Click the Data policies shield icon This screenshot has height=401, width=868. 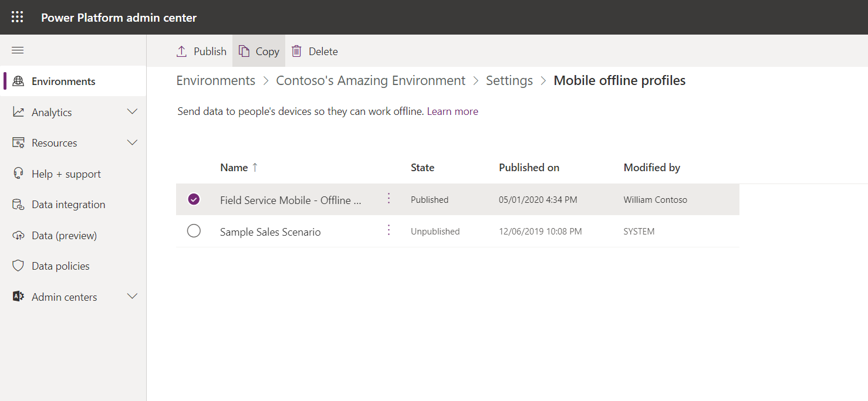[x=19, y=266]
